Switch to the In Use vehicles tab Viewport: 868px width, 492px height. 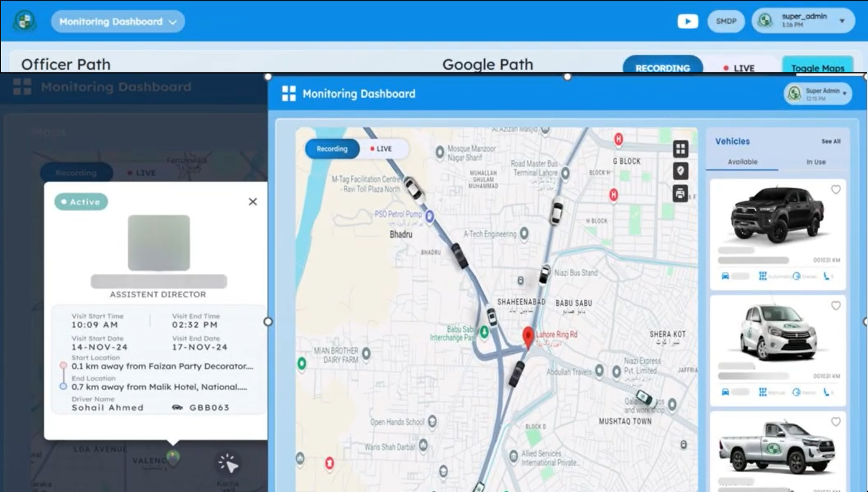(815, 162)
